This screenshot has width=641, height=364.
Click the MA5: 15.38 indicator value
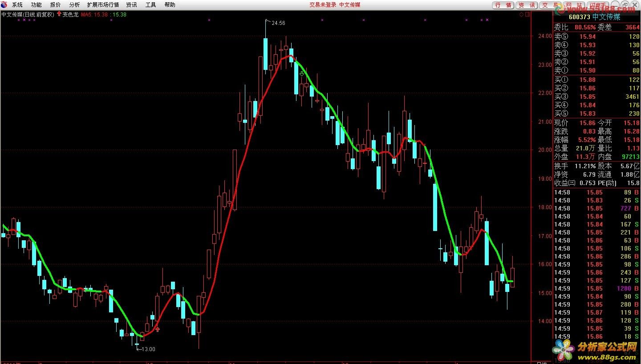(x=94, y=14)
